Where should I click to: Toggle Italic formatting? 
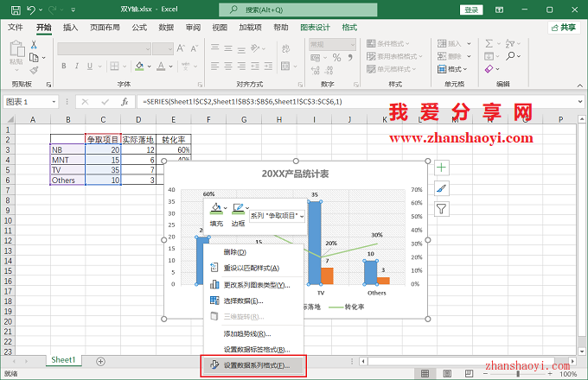(x=76, y=66)
